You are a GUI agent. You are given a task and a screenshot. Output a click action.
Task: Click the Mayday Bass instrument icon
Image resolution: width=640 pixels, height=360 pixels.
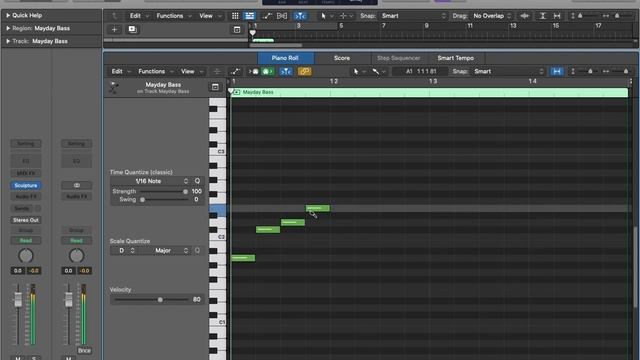pyautogui.click(x=114, y=88)
